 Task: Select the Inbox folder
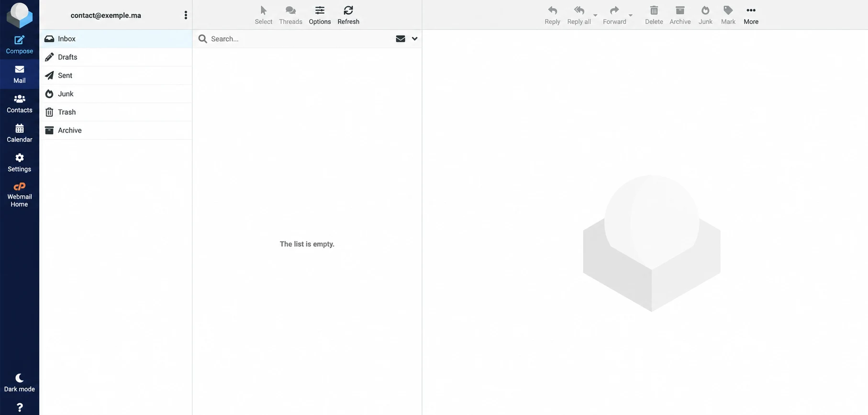(x=116, y=39)
